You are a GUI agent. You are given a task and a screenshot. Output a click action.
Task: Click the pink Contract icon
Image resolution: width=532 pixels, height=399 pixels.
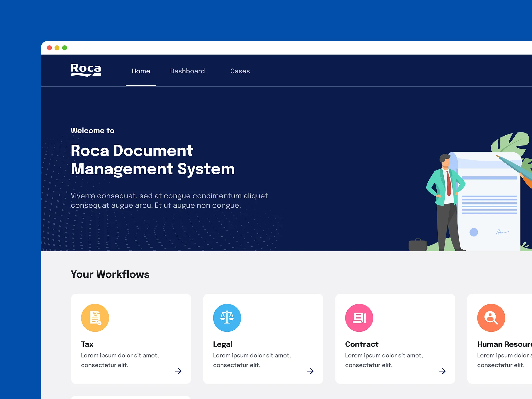click(x=359, y=318)
